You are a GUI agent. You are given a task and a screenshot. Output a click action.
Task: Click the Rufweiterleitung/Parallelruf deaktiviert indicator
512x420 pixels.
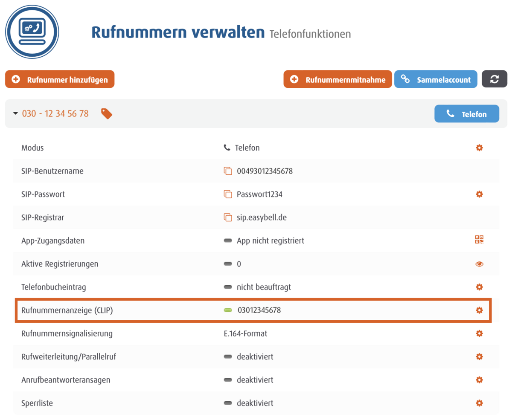[228, 356]
